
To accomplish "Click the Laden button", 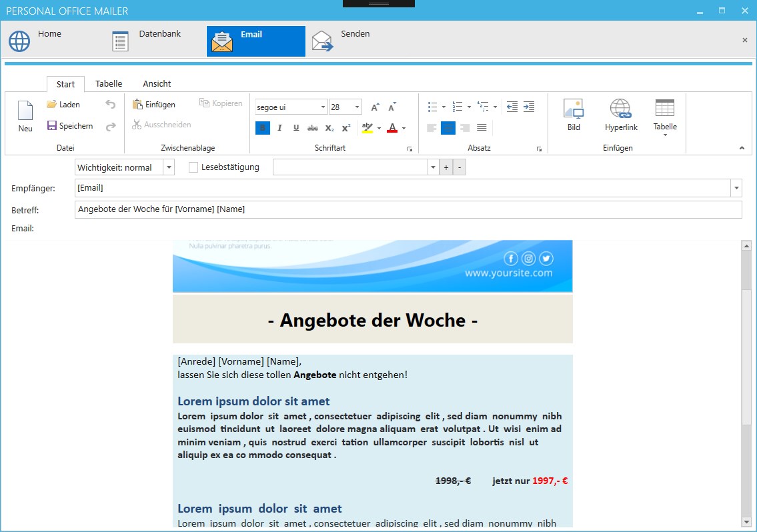I will [63, 104].
